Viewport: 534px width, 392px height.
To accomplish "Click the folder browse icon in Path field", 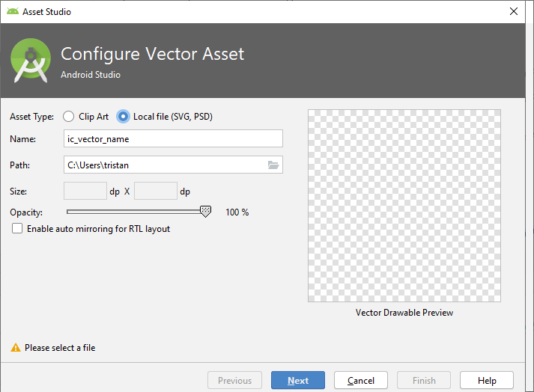I will tap(273, 165).
